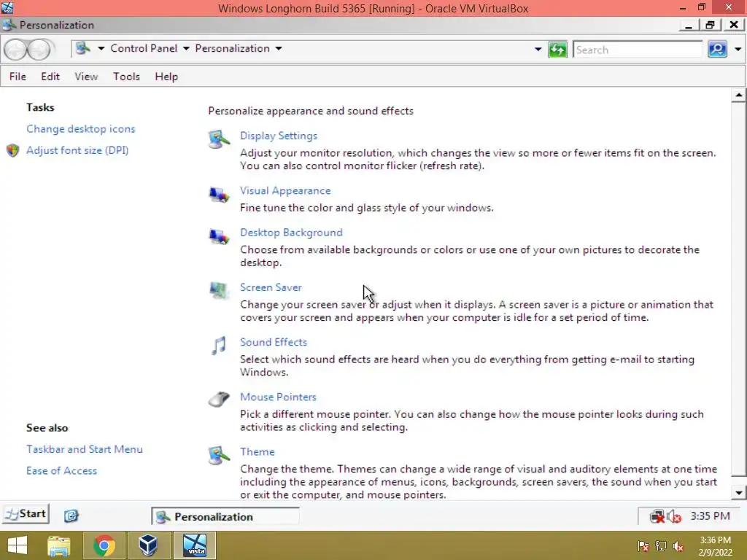
Task: Click the Sound Effects link
Action: 274,342
